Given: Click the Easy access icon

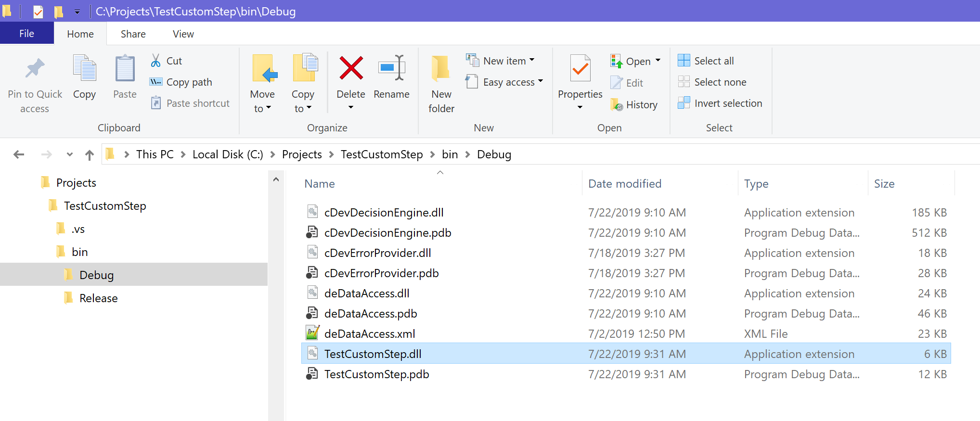Looking at the screenshot, I should pyautogui.click(x=472, y=82).
